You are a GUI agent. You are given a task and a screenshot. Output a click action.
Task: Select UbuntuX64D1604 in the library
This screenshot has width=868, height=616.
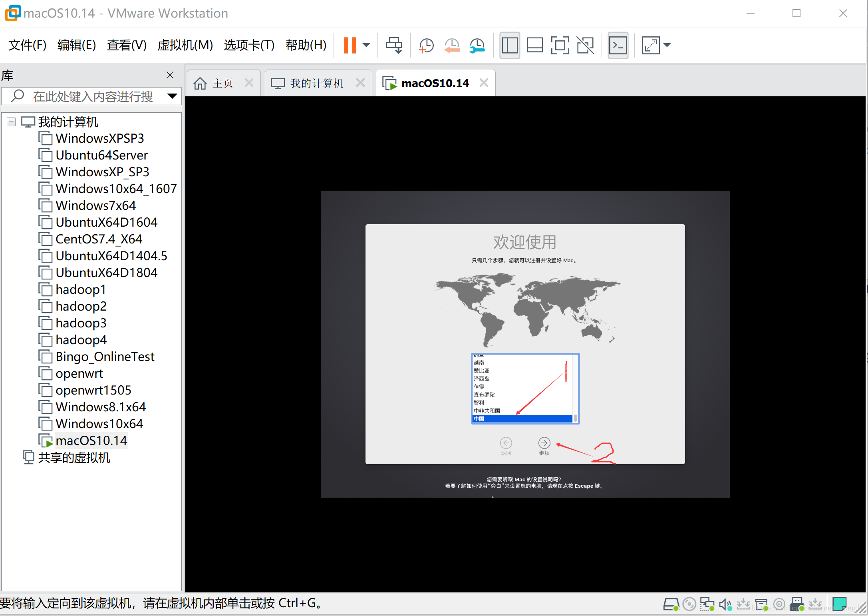click(106, 222)
